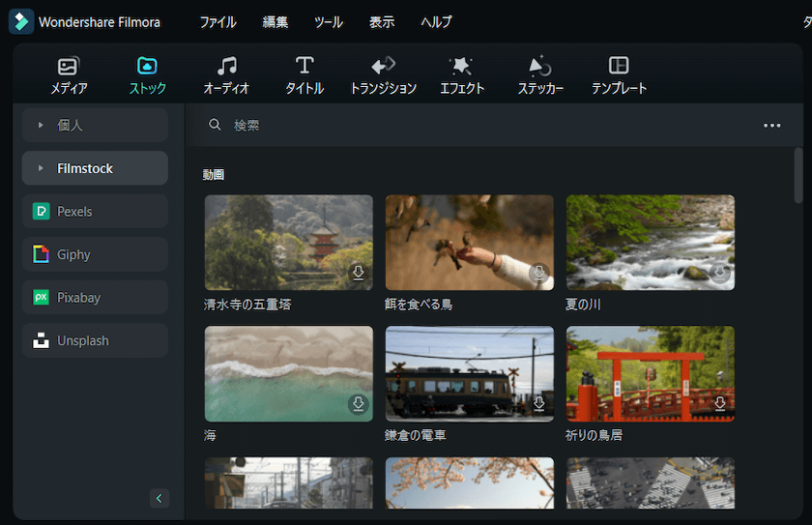Click the search magnifier icon
This screenshot has height=525, width=812.
pos(215,125)
